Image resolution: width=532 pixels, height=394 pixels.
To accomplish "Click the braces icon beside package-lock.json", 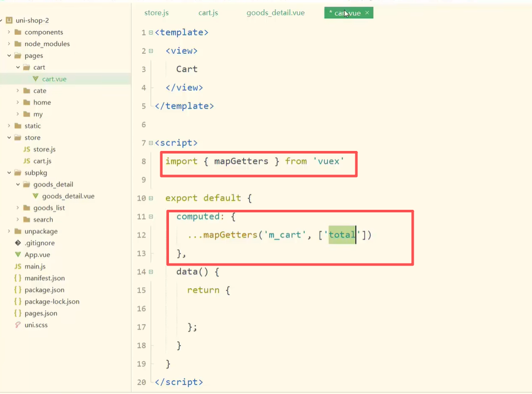I will pyautogui.click(x=18, y=301).
